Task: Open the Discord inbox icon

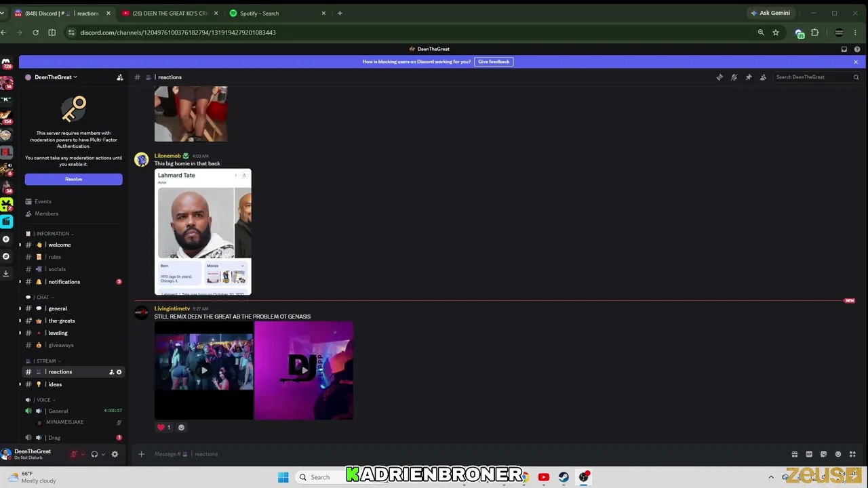Action: (844, 49)
